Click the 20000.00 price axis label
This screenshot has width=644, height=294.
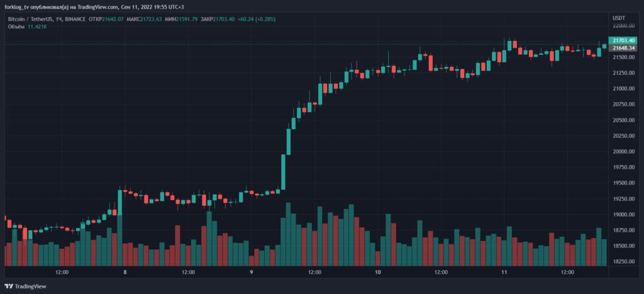click(x=623, y=152)
